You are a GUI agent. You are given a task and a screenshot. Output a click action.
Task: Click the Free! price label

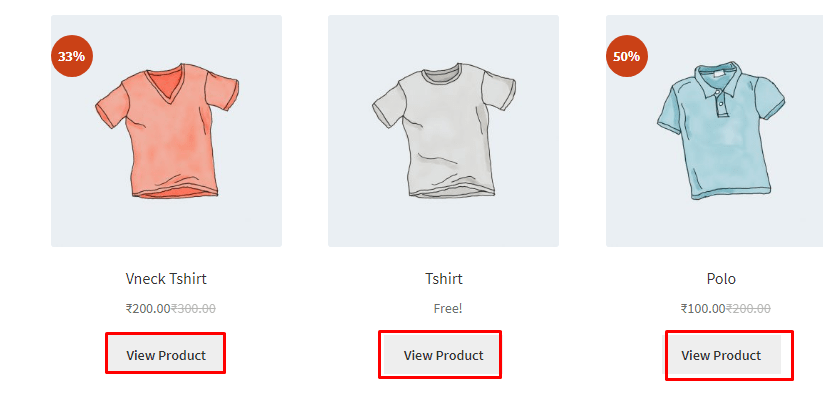(x=448, y=308)
